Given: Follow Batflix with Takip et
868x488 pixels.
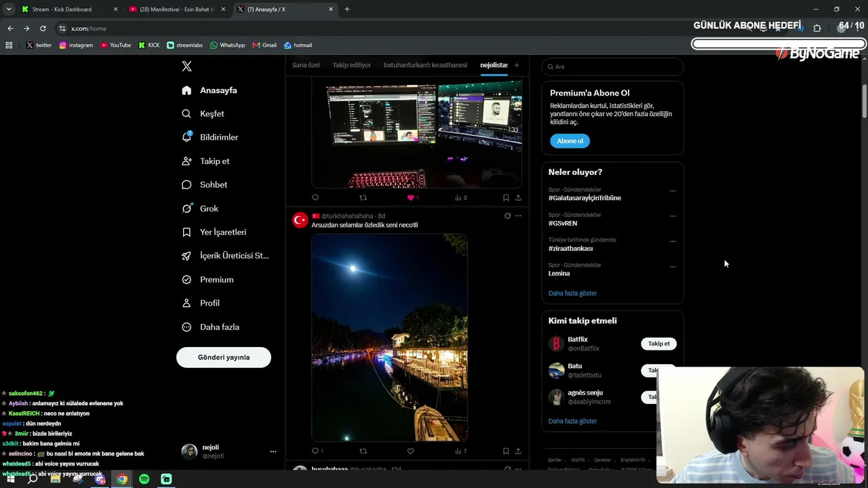Looking at the screenshot, I should point(658,344).
